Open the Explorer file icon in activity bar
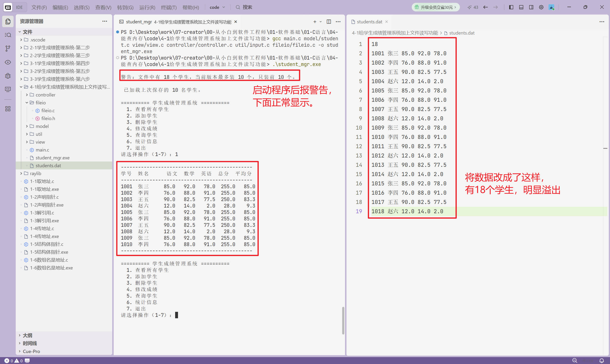The image size is (610, 364). [8, 21]
